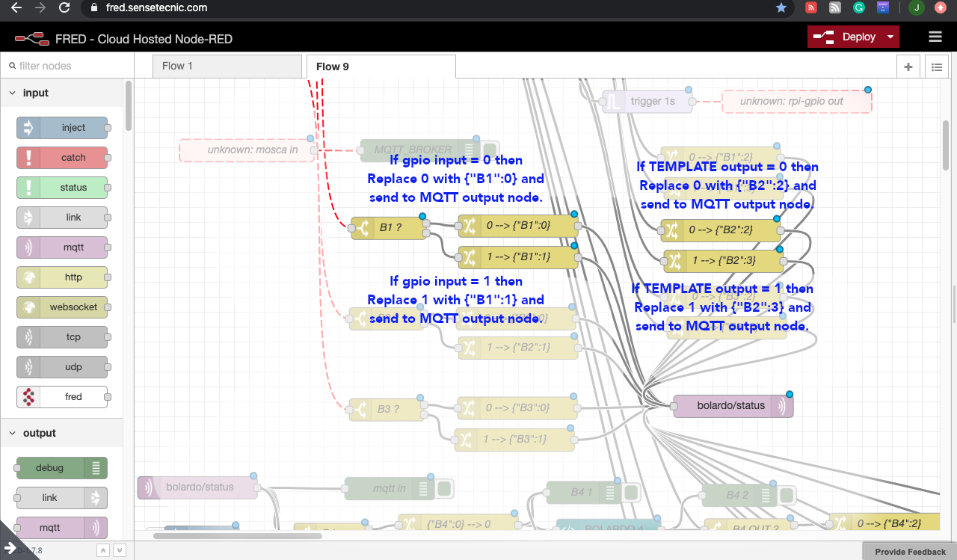Expand the output palette section

tap(12, 432)
